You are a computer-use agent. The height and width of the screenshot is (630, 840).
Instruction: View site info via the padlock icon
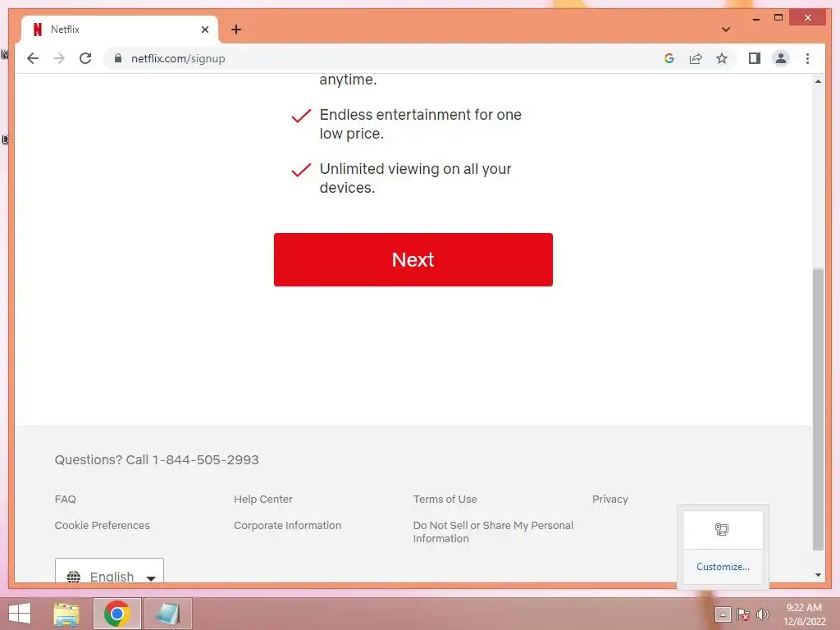click(x=118, y=58)
